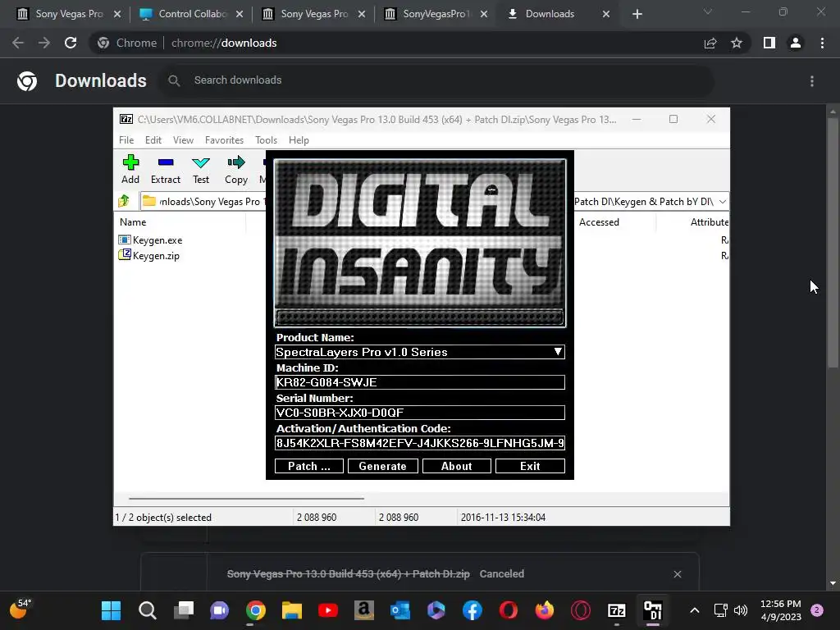Screen dimensions: 840x630
Task: Open Task View from the taskbar
Action: (x=183, y=610)
